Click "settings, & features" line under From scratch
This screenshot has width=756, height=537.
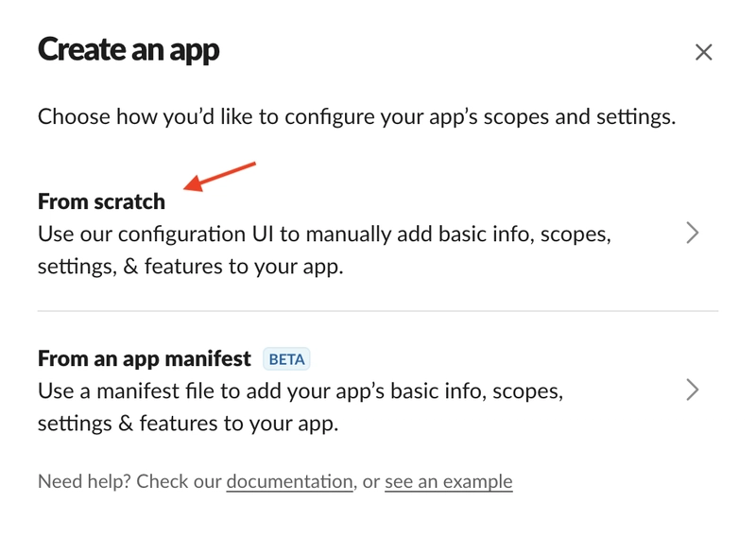[190, 267]
